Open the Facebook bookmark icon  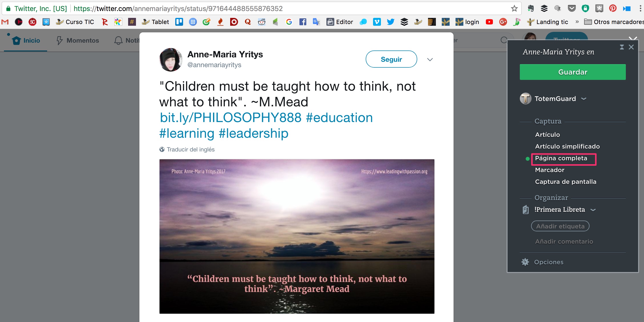click(303, 22)
